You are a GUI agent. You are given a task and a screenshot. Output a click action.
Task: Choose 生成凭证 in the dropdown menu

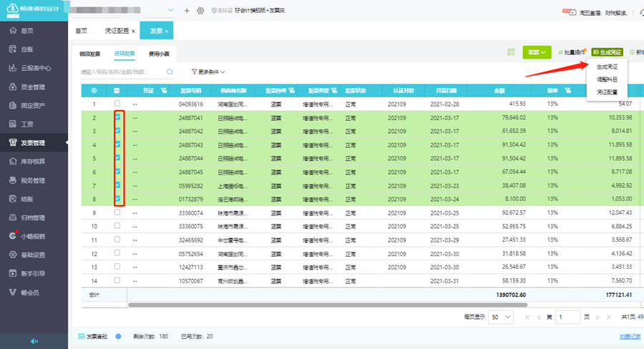[x=607, y=67]
